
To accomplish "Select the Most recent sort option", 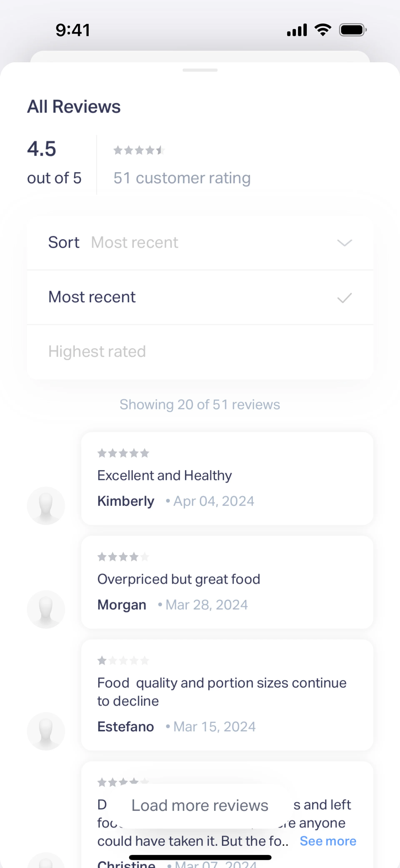I will point(92,297).
